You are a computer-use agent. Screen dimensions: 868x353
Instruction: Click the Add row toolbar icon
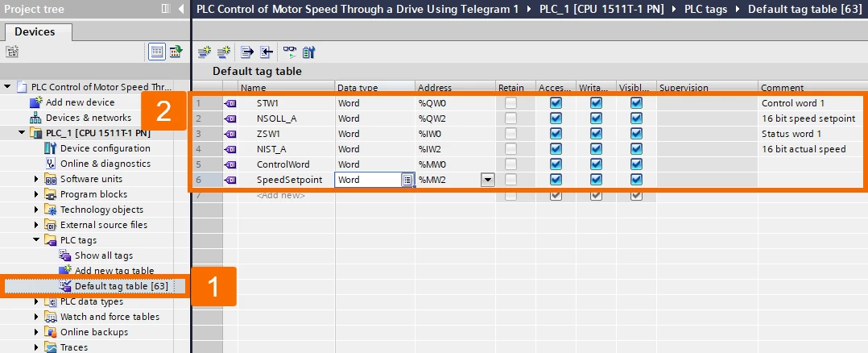click(224, 52)
